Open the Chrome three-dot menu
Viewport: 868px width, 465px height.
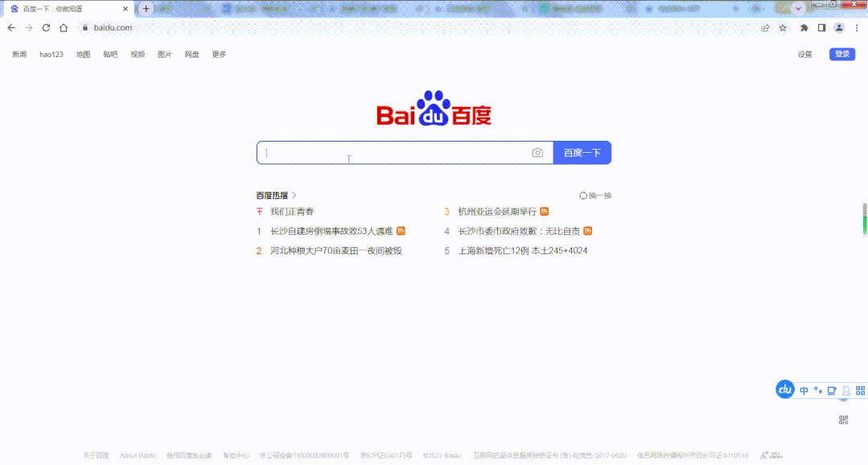click(x=857, y=27)
